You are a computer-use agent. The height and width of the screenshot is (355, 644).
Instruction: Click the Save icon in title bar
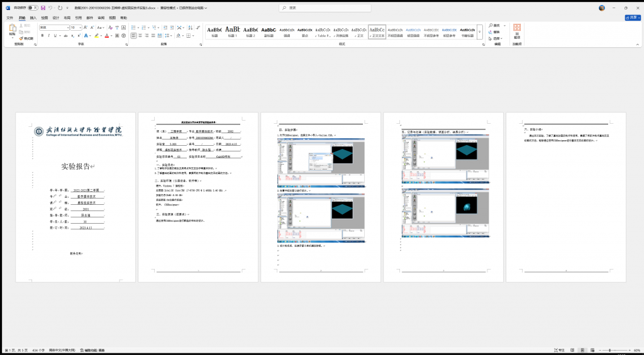(x=42, y=8)
